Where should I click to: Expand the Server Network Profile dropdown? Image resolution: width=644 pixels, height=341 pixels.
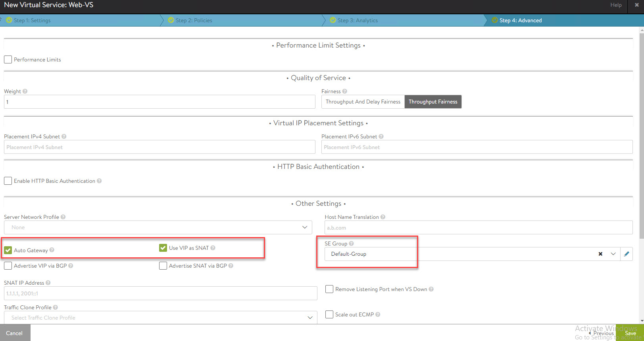click(304, 227)
